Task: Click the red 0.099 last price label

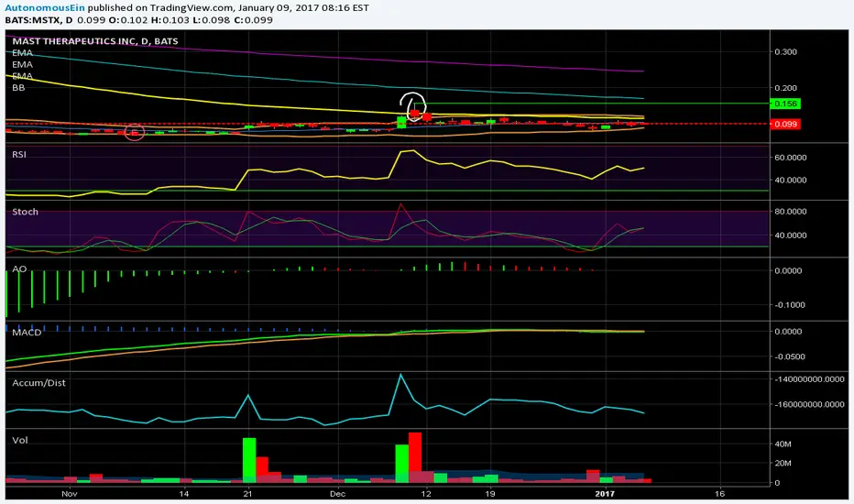Action: 784,125
